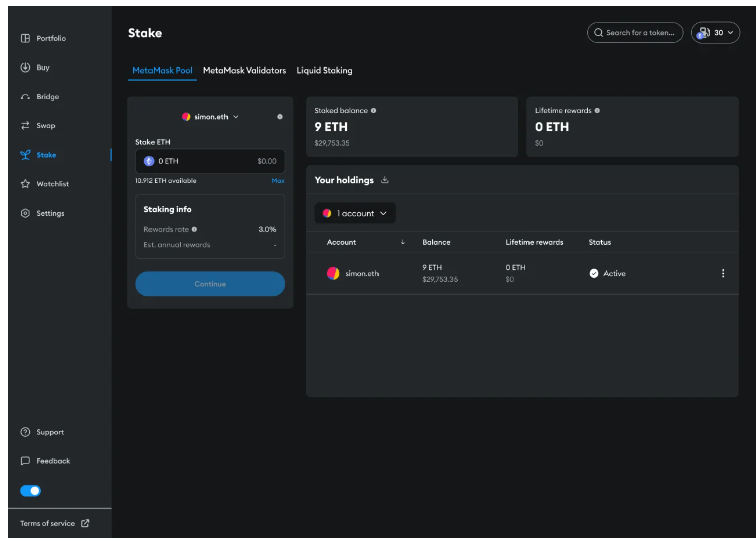The height and width of the screenshot is (541, 756).
Task: Click the Lifetime rewards info icon
Action: [597, 111]
